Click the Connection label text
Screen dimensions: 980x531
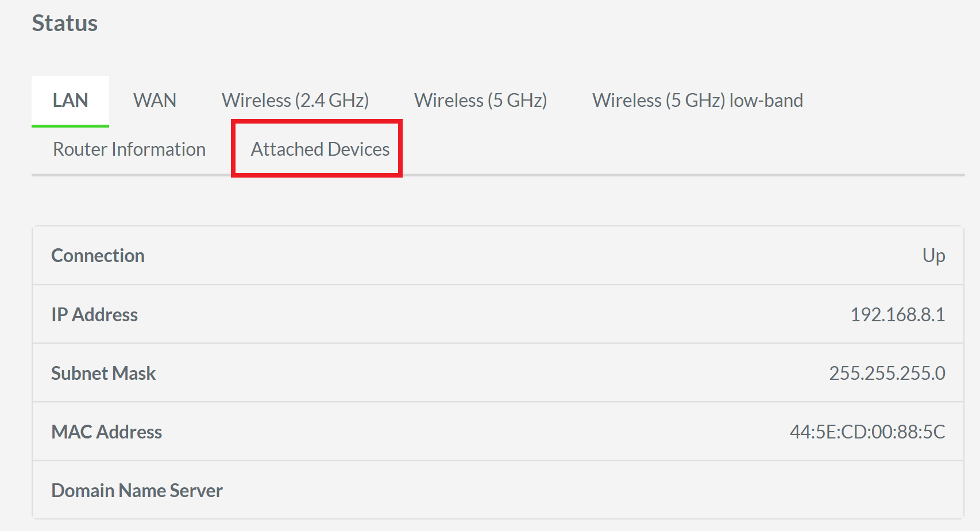98,256
